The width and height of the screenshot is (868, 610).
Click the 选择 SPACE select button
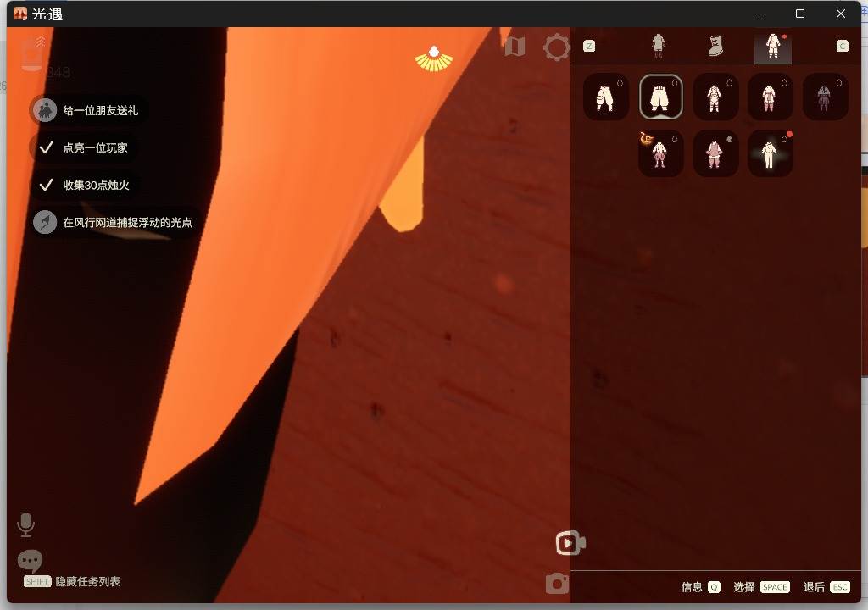[x=762, y=587]
